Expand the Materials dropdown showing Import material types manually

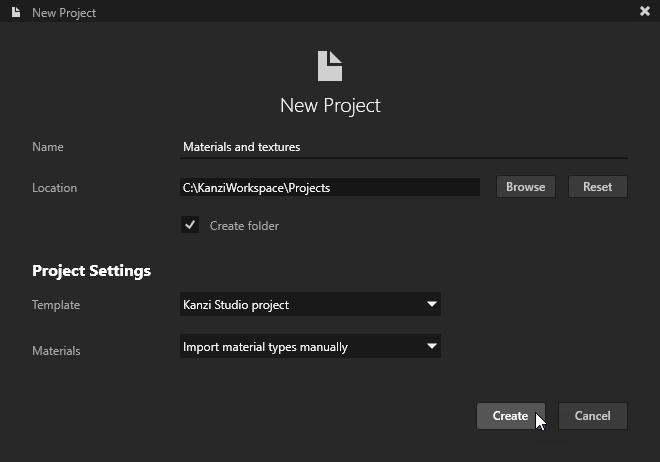pyautogui.click(x=310, y=347)
